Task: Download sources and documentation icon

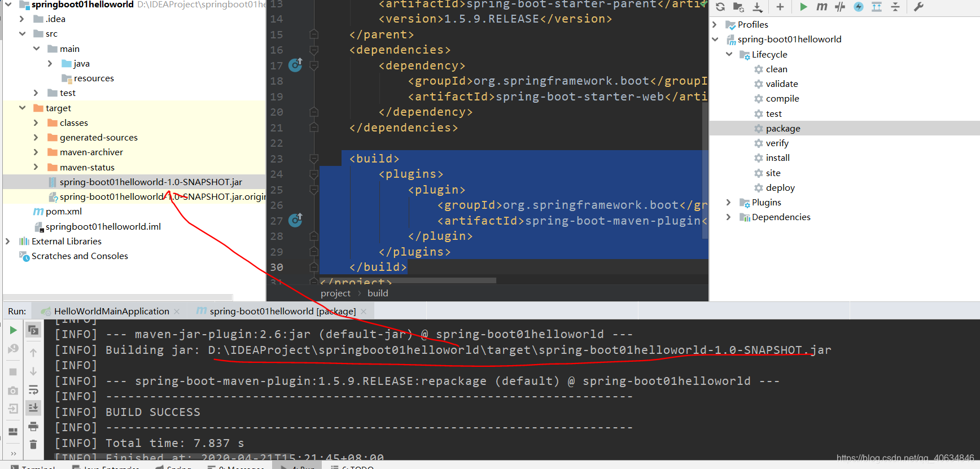Action: point(758,7)
